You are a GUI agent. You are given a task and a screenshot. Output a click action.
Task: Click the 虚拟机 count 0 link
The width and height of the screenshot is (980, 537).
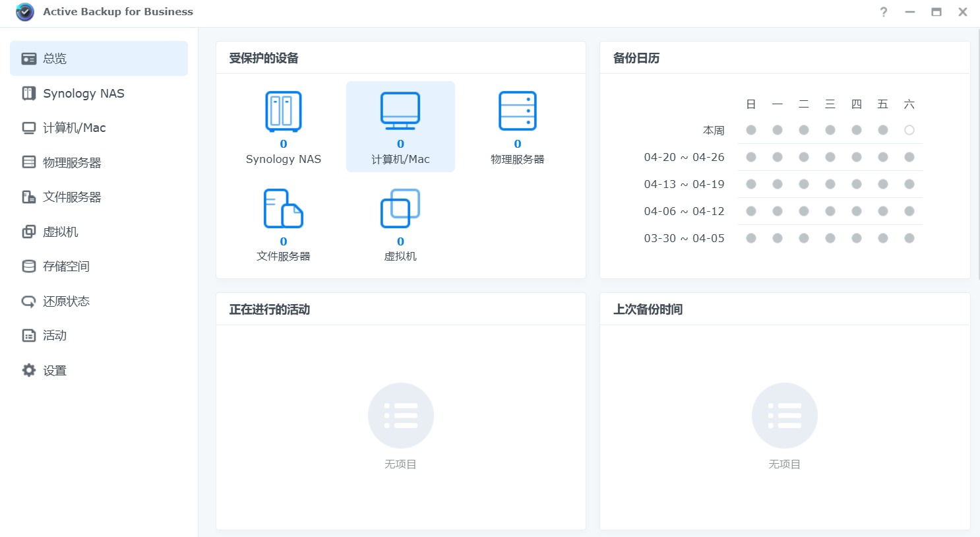400,241
